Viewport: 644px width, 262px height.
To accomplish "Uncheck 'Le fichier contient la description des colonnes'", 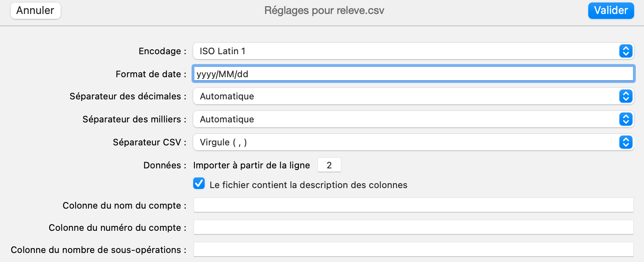I will coord(199,184).
